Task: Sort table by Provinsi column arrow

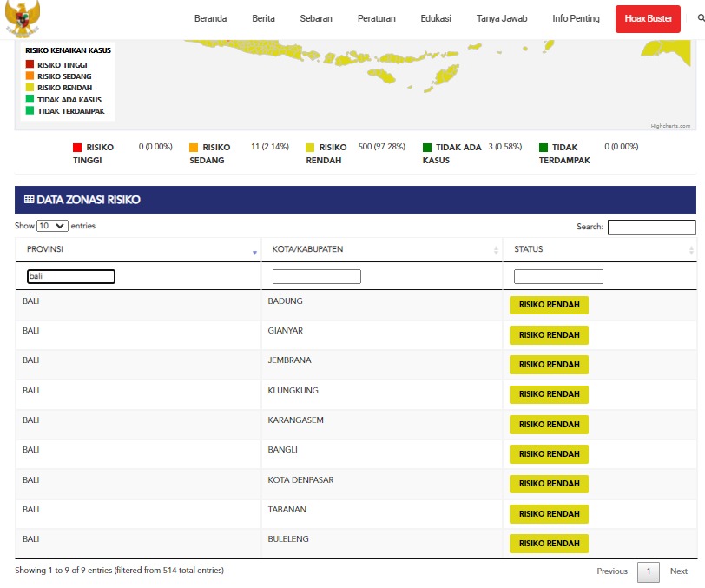Action: [254, 251]
